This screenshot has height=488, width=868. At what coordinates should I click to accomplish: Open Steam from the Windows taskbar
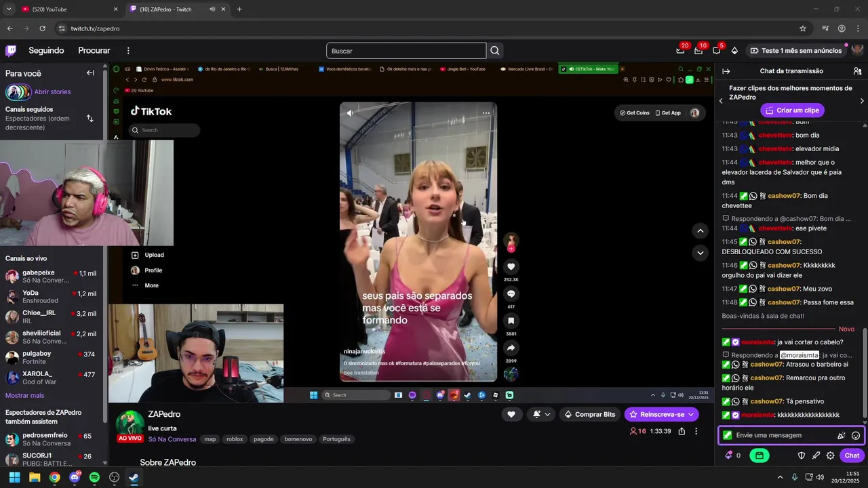coord(134,477)
